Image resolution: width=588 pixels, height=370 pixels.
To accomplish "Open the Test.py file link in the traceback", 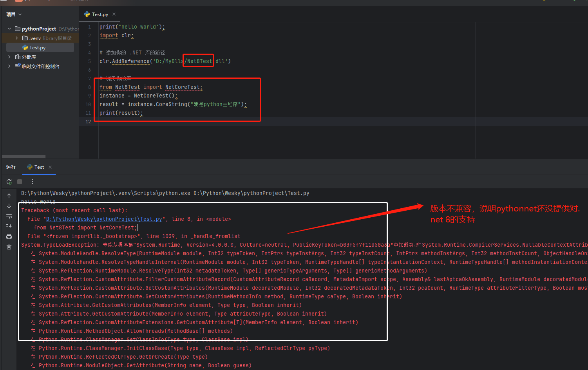I will (x=104, y=219).
